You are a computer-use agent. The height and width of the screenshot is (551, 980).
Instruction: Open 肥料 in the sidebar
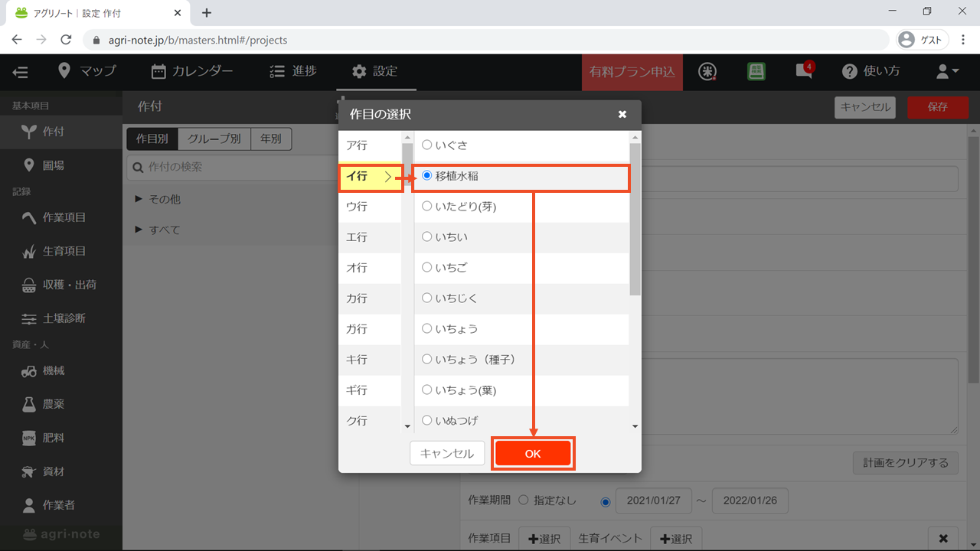[61, 438]
